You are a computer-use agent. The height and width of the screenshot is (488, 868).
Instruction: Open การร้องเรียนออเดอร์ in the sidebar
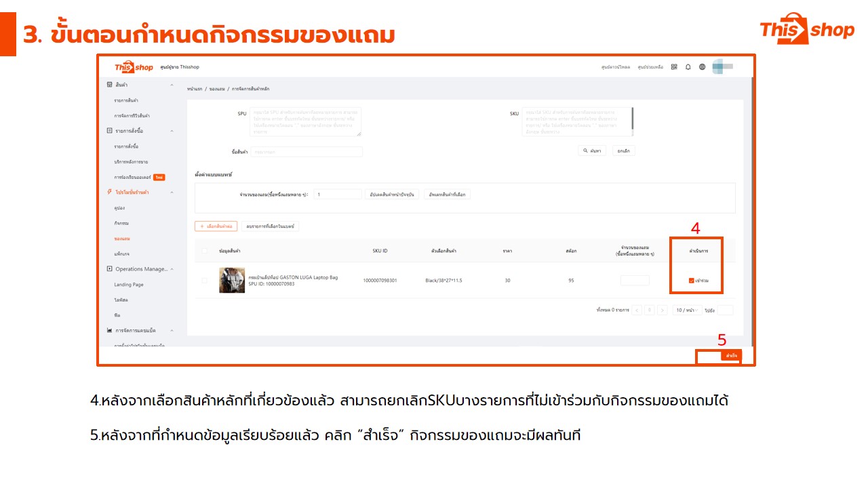pos(133,177)
